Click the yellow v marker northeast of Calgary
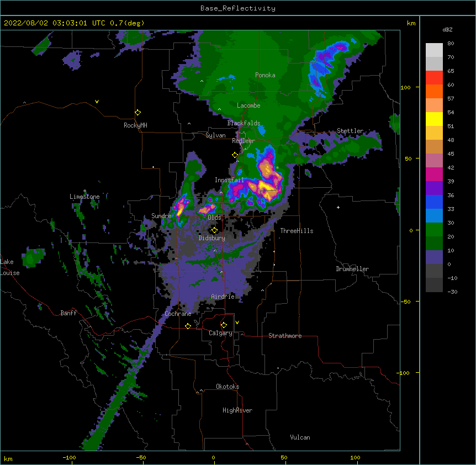The height and width of the screenshot is (465, 476). click(237, 323)
